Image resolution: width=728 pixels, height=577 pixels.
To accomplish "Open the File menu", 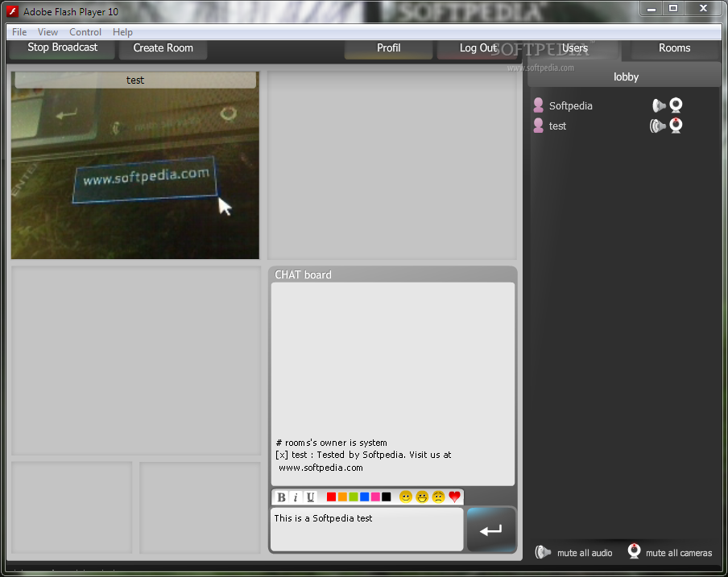I will click(x=19, y=32).
